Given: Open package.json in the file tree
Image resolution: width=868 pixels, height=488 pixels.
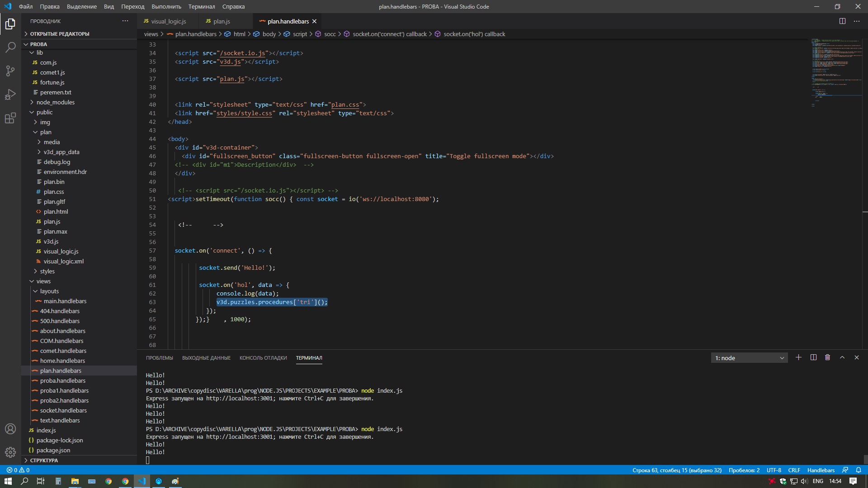Looking at the screenshot, I should 79,450.
